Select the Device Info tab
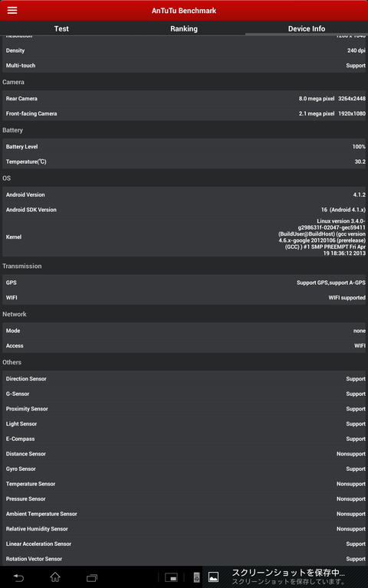 [307, 28]
